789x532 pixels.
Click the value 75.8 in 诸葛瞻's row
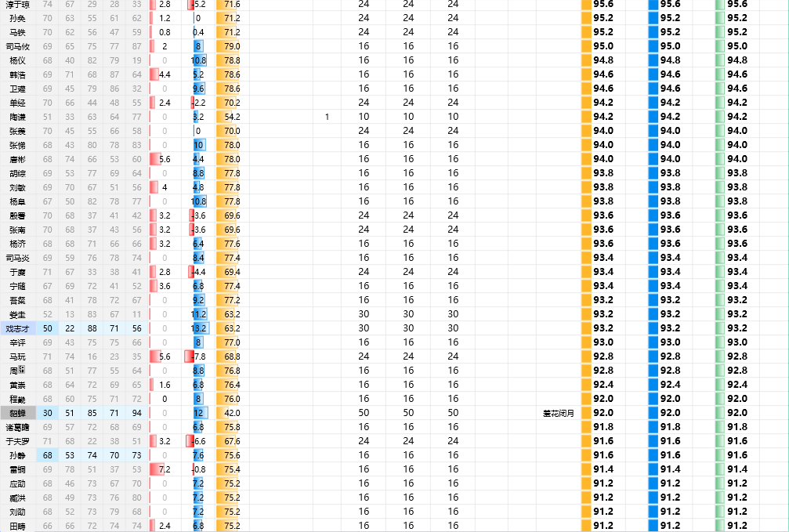tap(232, 427)
